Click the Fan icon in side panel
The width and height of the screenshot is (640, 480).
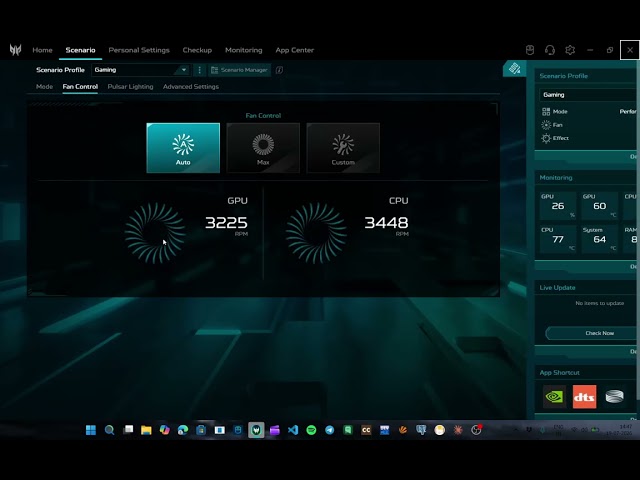tap(546, 125)
